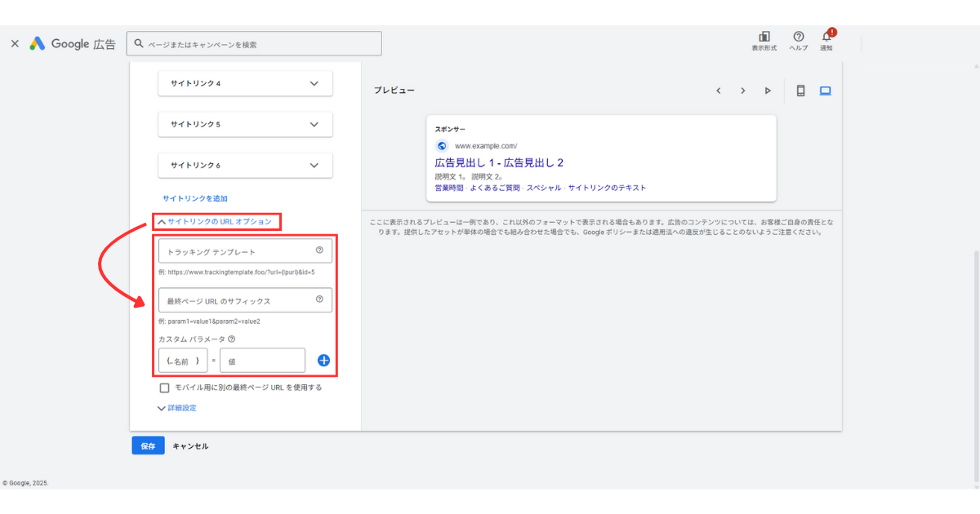Click the final URL suffix help icon
Image resolution: width=980 pixels, height=514 pixels.
319,299
